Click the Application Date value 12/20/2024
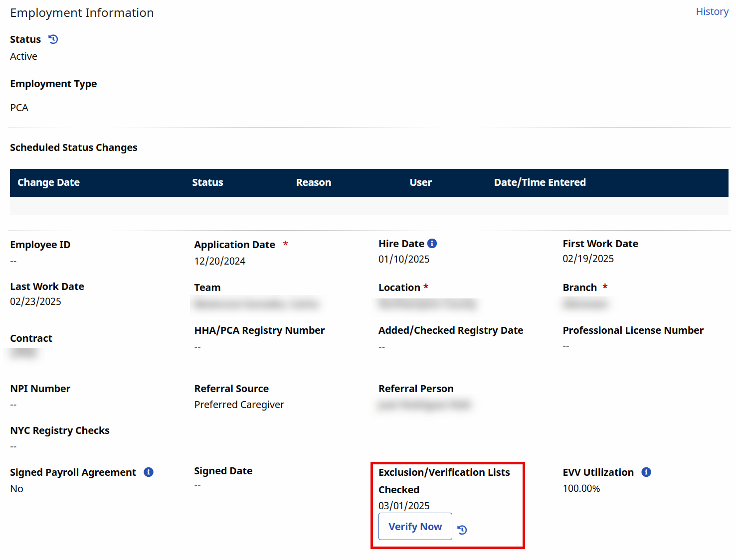The width and height of the screenshot is (736, 560). [x=220, y=261]
